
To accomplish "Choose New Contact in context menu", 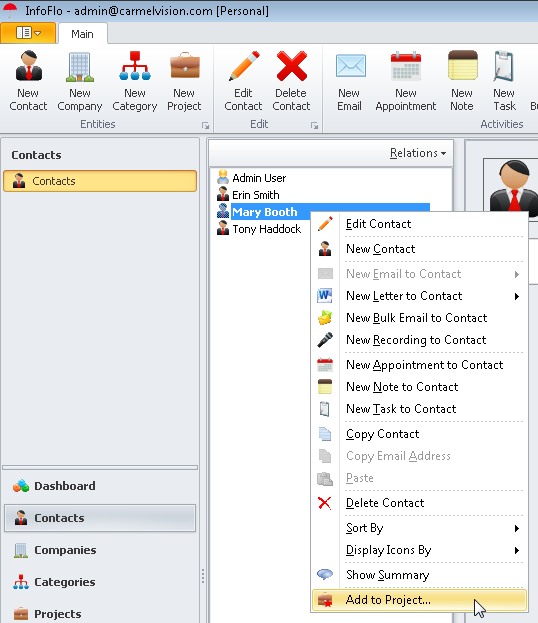I will point(420,249).
